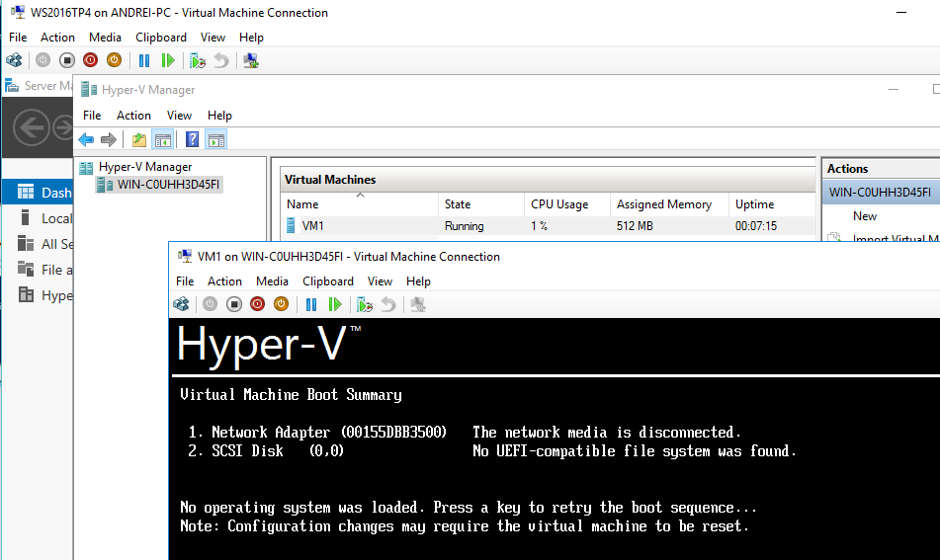940x560 pixels.
Task: Click Checkpoint icon in outer VM toolbar
Action: (x=198, y=60)
